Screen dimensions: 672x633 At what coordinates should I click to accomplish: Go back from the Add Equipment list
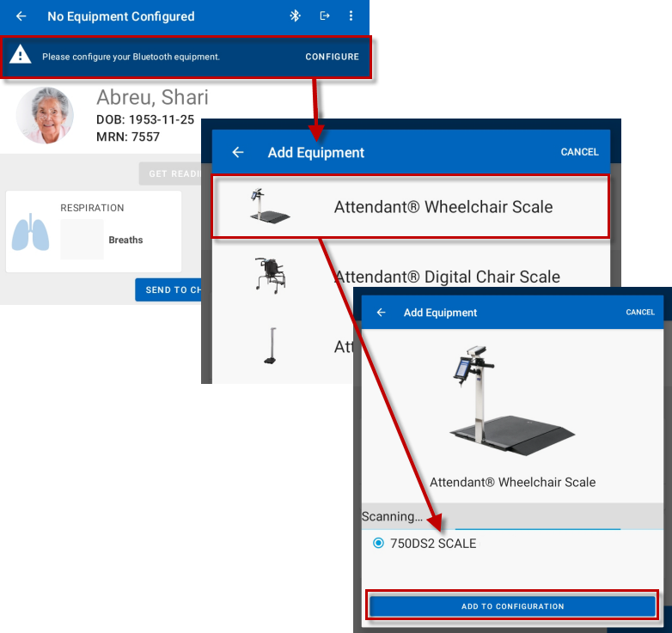[238, 152]
